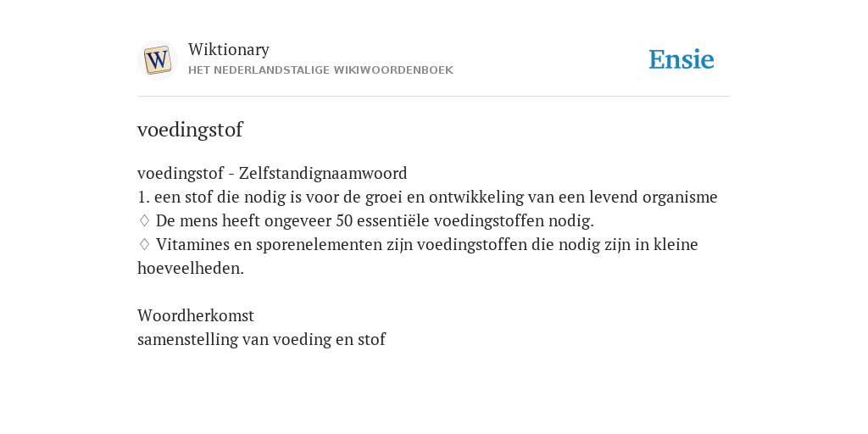Click 'samenstelling van voeding en stof' text

point(261,339)
